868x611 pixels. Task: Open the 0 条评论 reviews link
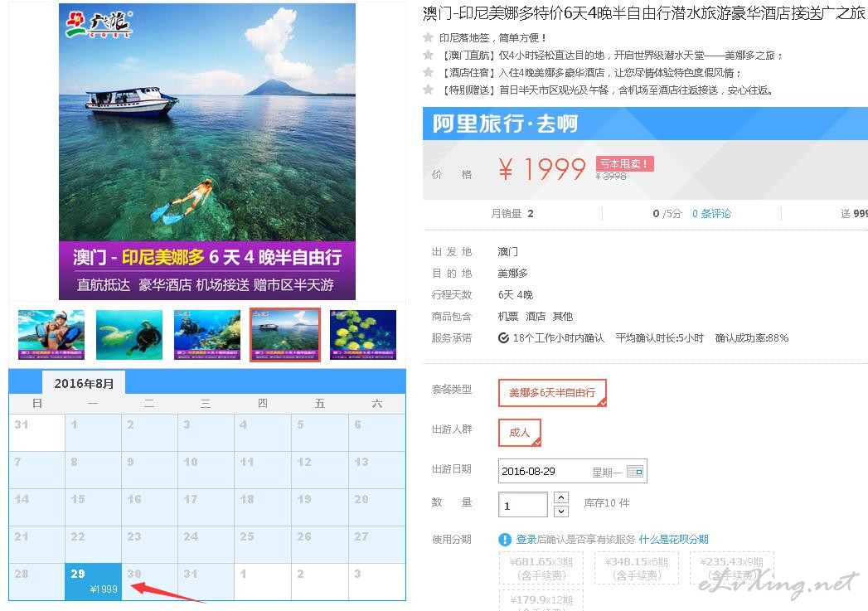tap(711, 214)
